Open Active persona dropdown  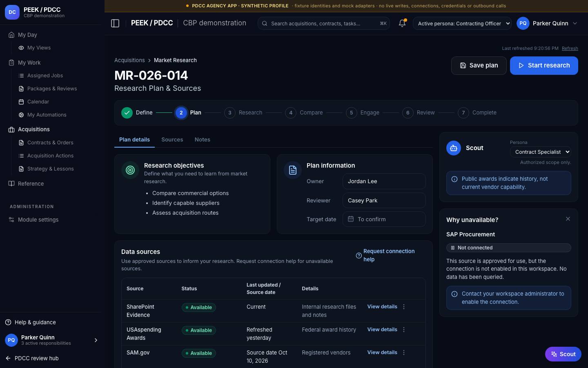pos(462,23)
